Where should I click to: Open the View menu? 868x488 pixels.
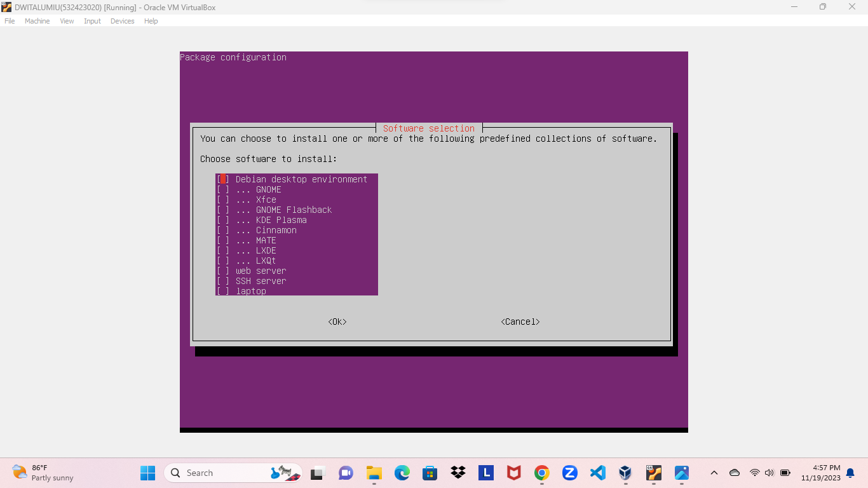67,21
